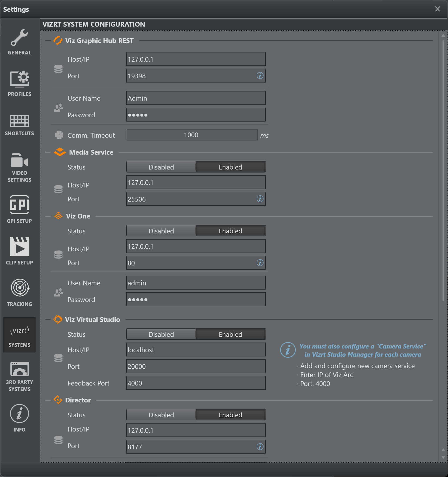Set Viz Virtual Studio status to Disabled

click(161, 334)
